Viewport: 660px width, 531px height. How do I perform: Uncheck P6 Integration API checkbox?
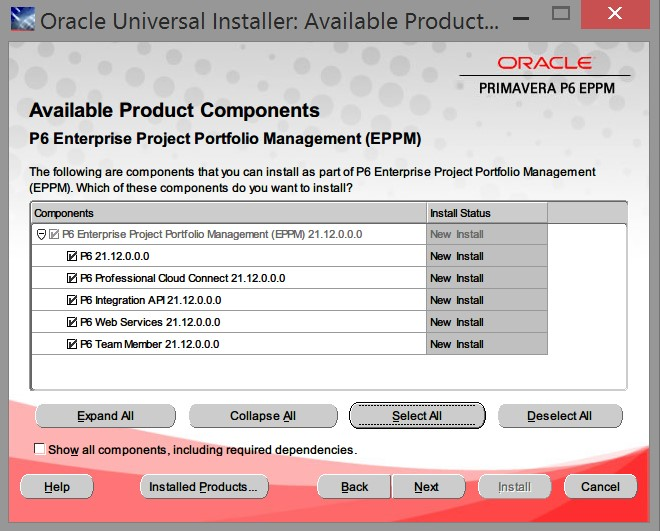72,300
